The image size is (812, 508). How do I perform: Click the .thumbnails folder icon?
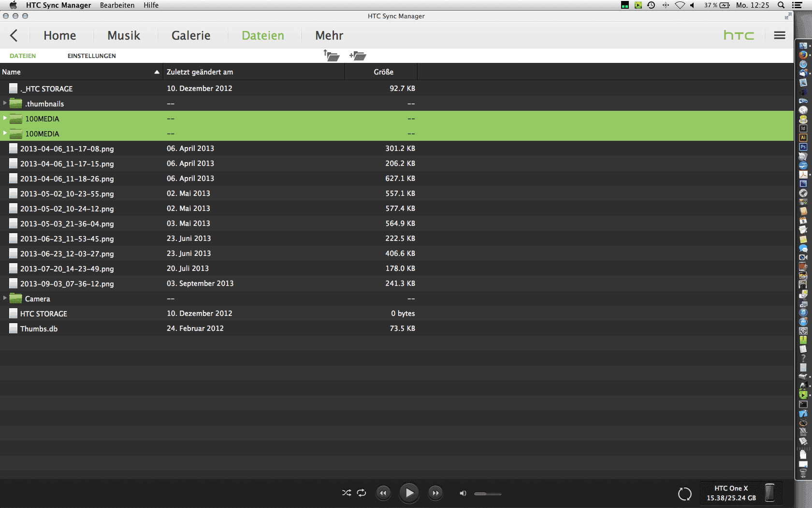tap(16, 104)
